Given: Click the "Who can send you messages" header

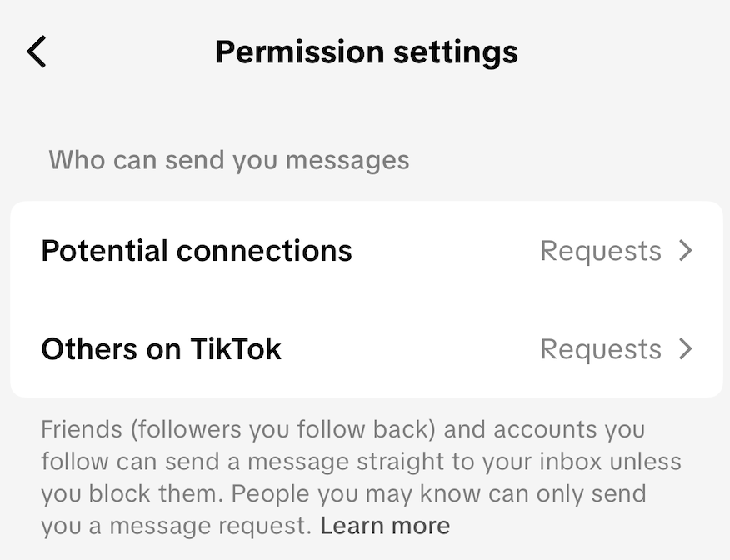Looking at the screenshot, I should pyautogui.click(x=229, y=159).
